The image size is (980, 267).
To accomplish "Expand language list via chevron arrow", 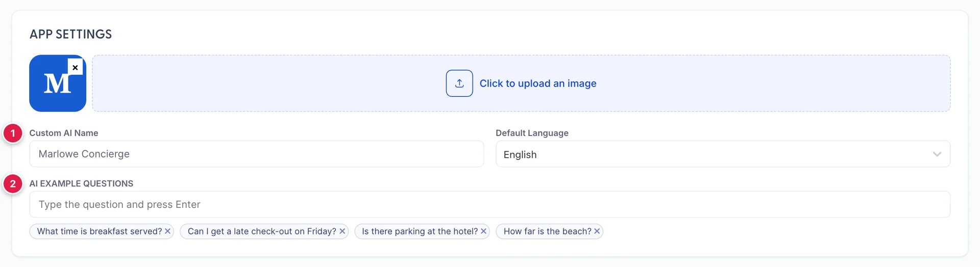I will click(937, 154).
